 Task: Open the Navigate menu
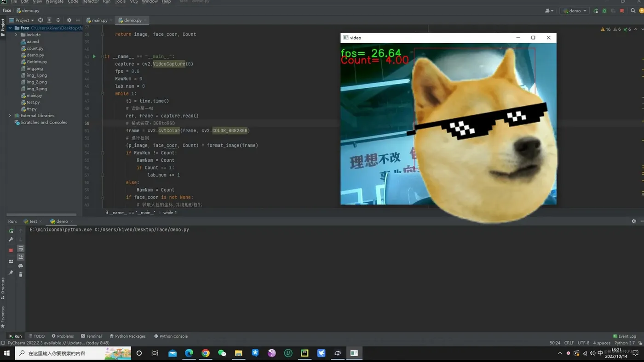click(x=55, y=2)
